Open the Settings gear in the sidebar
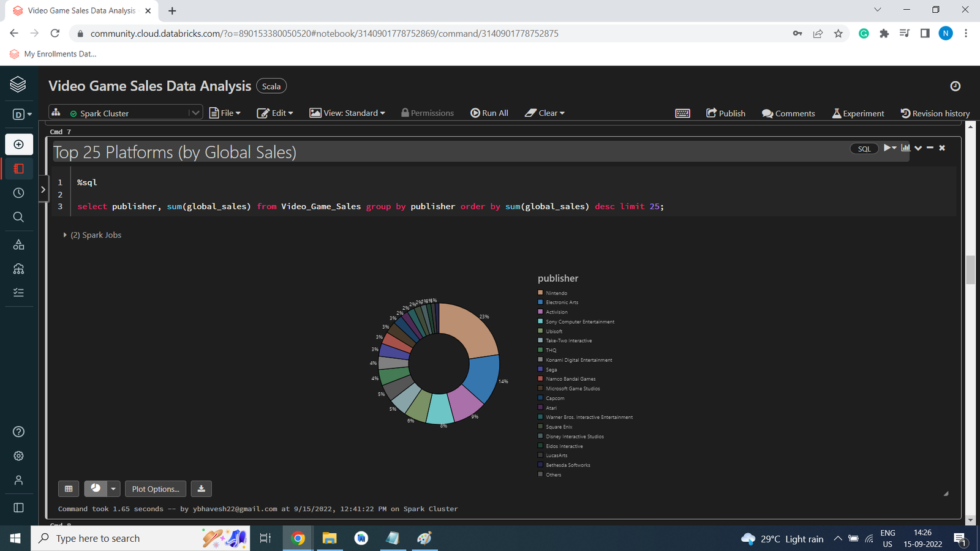The image size is (980, 551). coord(18,455)
